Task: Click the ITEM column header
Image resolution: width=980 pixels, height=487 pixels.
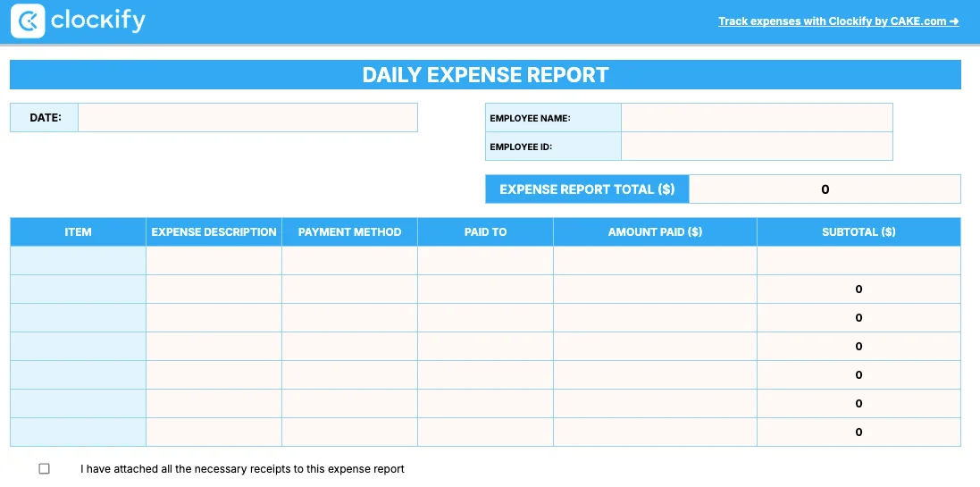Action: [x=78, y=232]
